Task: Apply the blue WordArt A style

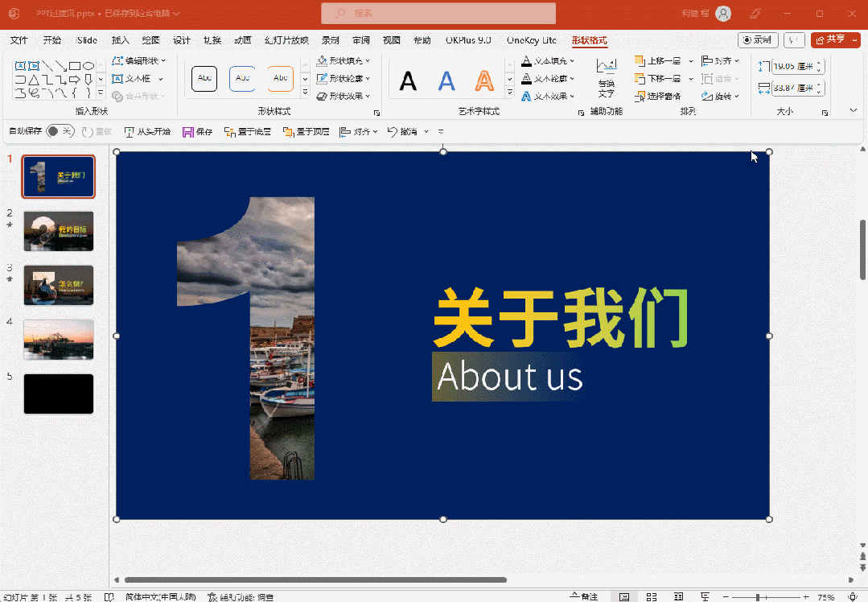Action: point(446,80)
